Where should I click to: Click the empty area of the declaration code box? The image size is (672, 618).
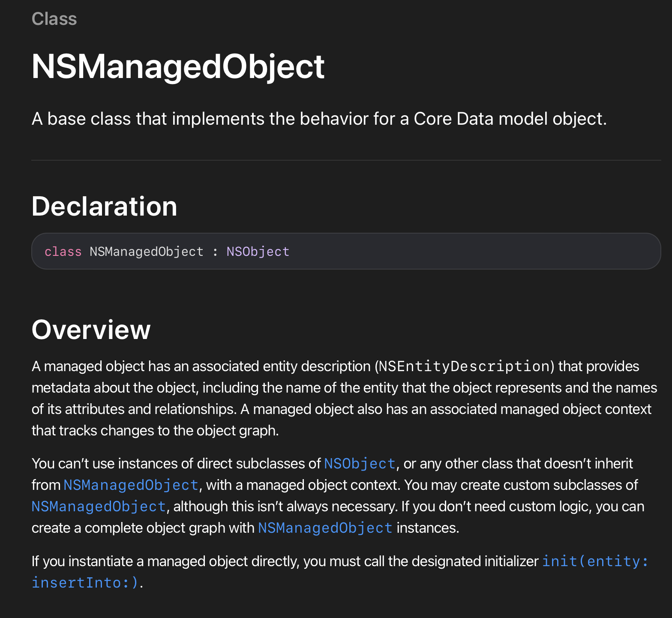click(471, 252)
